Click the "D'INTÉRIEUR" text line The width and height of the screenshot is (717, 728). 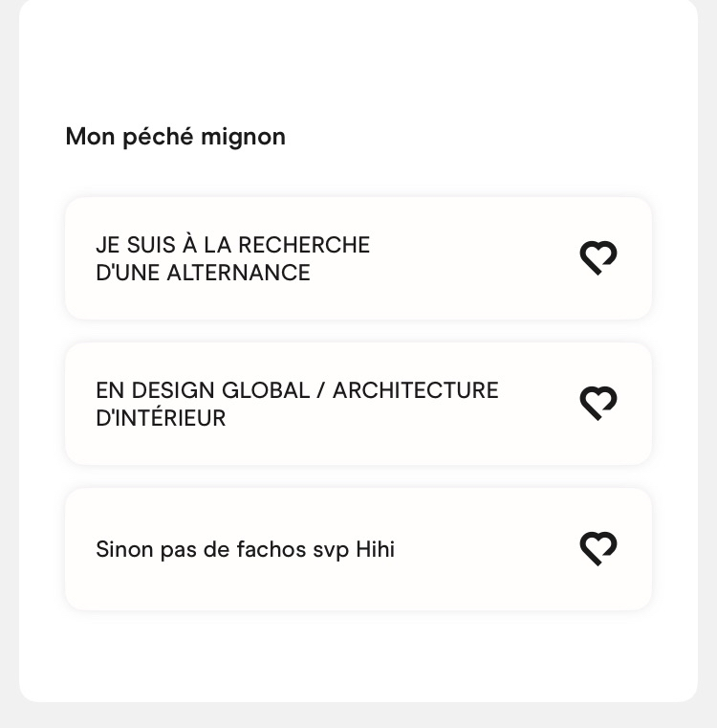pos(161,418)
